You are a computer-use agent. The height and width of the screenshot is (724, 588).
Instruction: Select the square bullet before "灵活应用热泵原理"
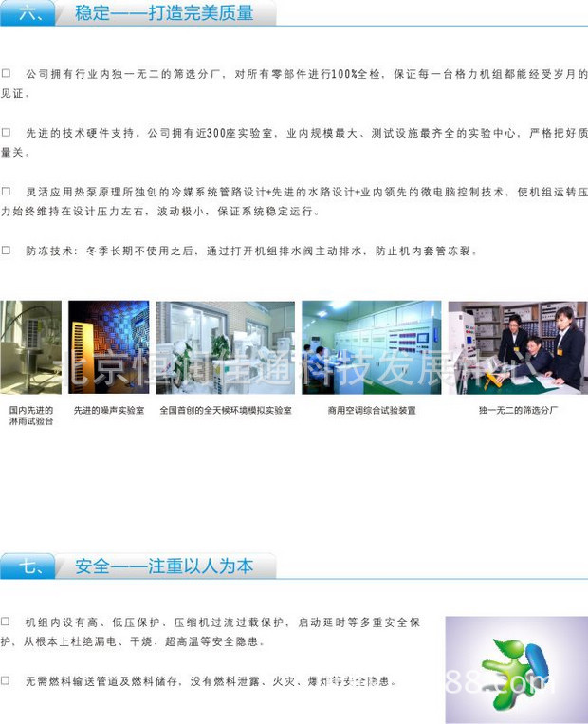(7, 192)
